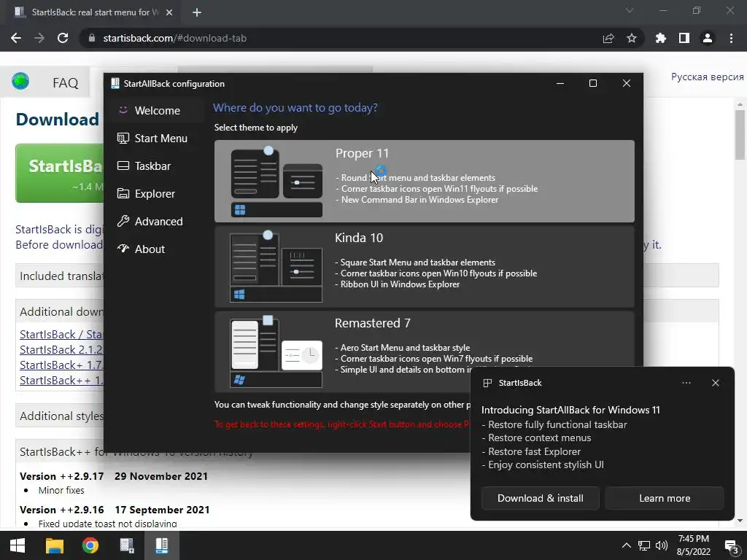Open the Chrome three-dot menu
The width and height of the screenshot is (747, 560).
(x=731, y=38)
